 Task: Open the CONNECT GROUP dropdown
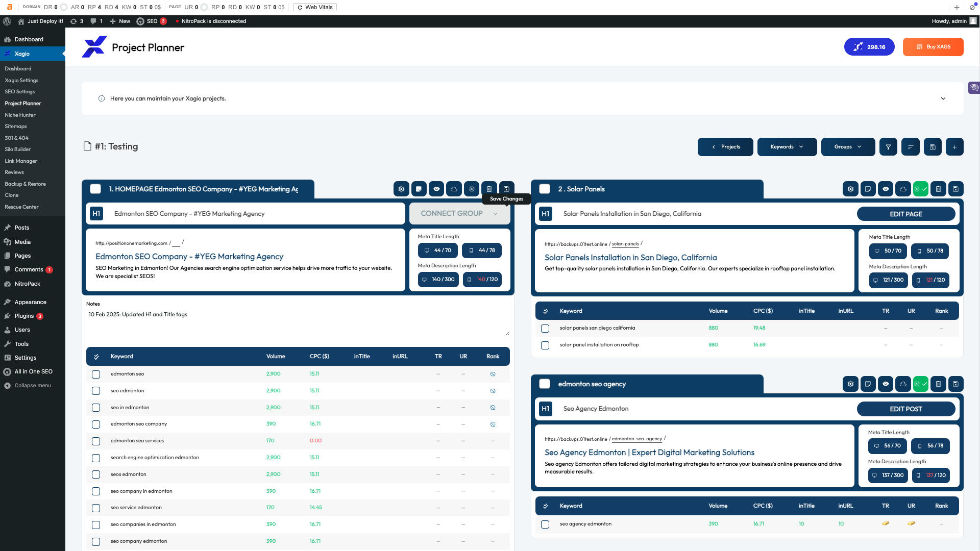pos(459,214)
